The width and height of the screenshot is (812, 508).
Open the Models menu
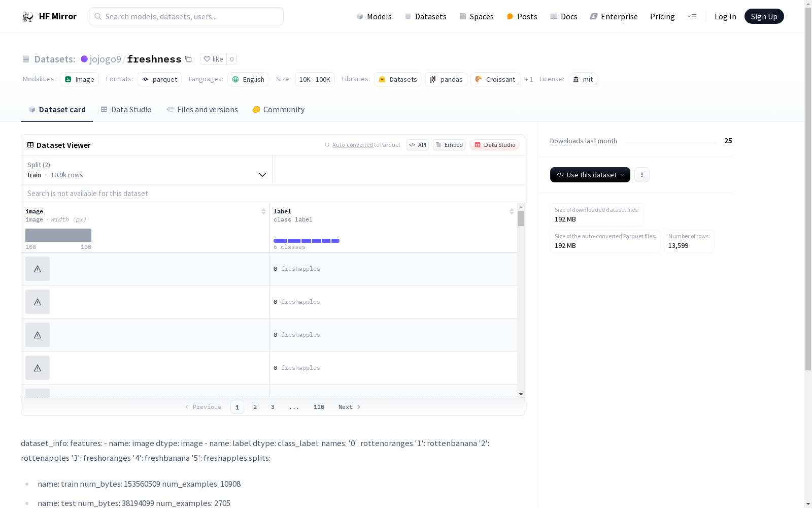[x=374, y=16]
